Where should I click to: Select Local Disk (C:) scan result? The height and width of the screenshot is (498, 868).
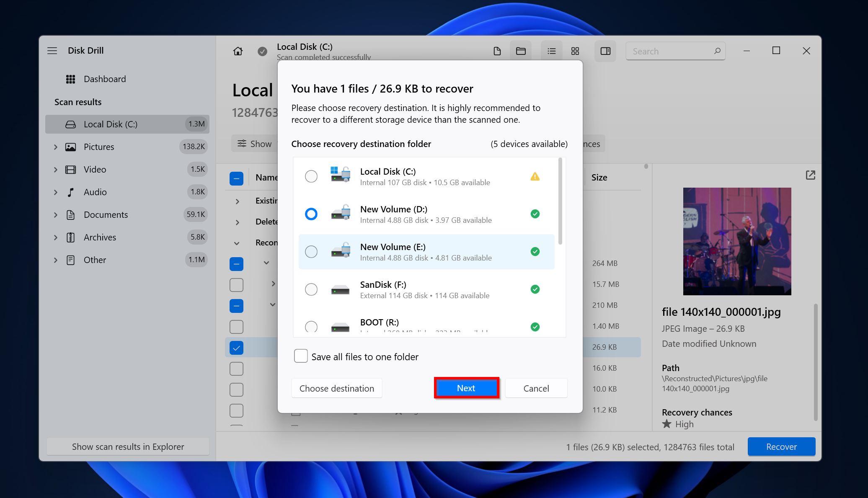(x=127, y=124)
